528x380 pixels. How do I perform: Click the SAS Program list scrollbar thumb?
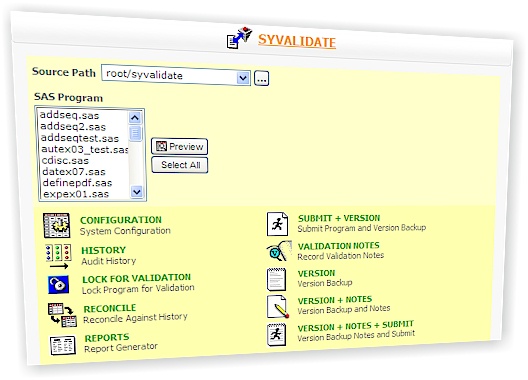click(136, 133)
